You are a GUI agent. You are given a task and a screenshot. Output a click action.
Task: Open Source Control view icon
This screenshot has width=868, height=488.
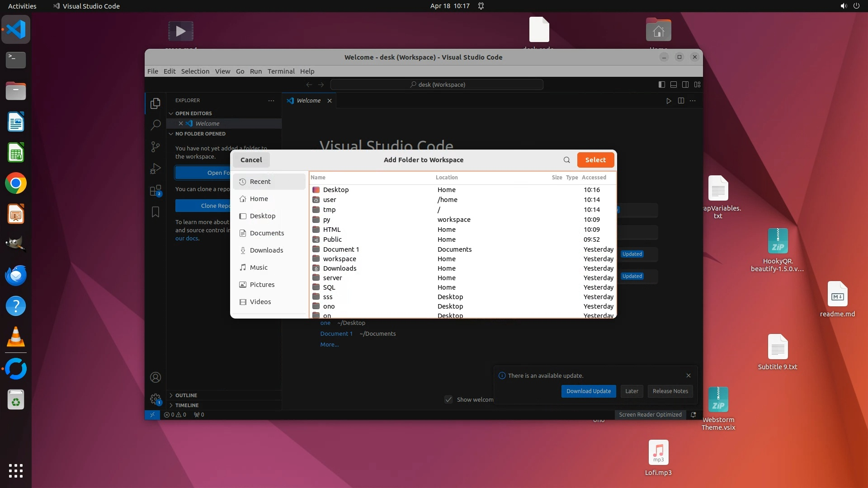click(x=156, y=146)
